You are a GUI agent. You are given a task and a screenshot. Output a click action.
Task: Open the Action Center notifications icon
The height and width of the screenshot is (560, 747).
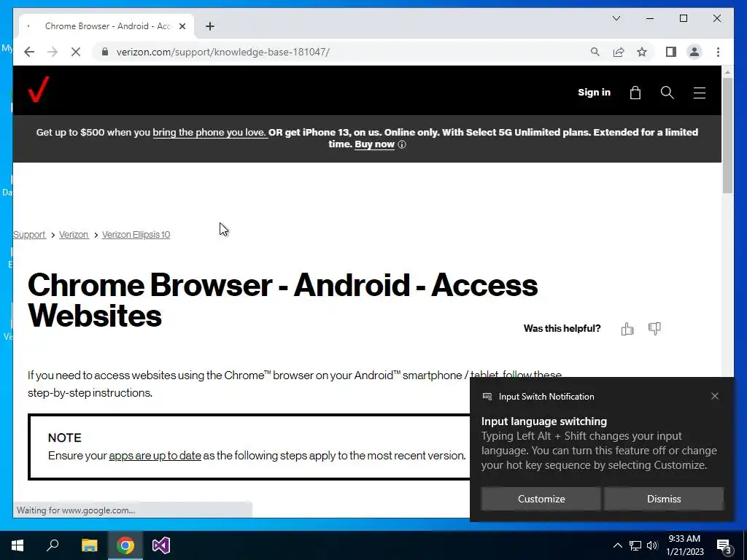click(724, 546)
